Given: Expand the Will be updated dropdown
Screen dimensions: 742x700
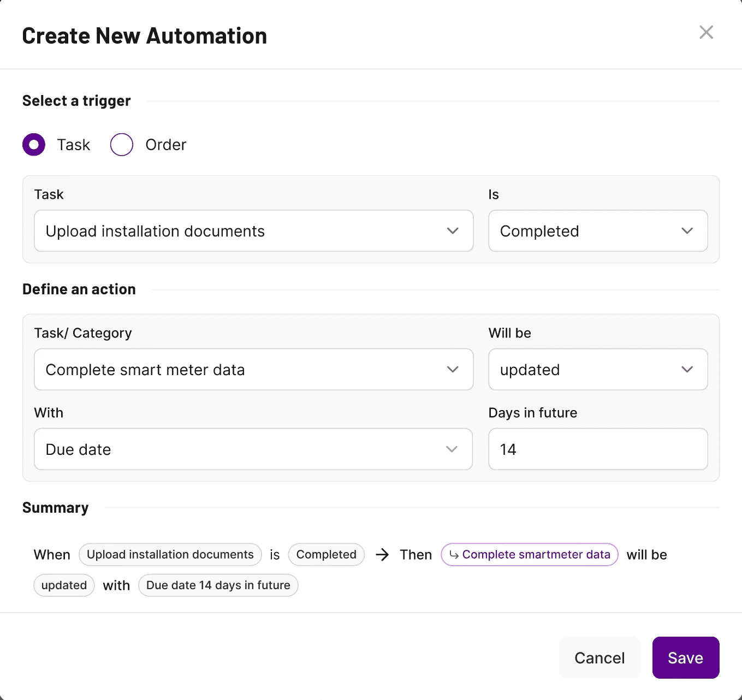Looking at the screenshot, I should (x=598, y=370).
